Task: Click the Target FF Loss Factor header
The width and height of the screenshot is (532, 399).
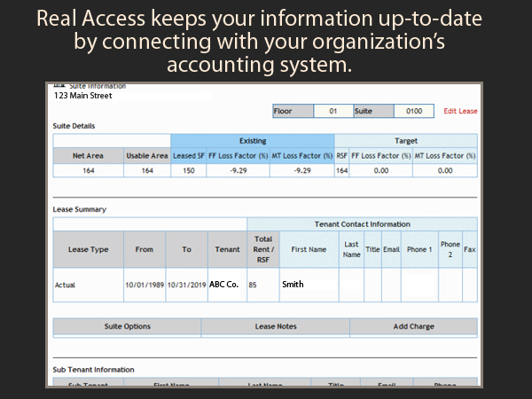Action: [381, 156]
